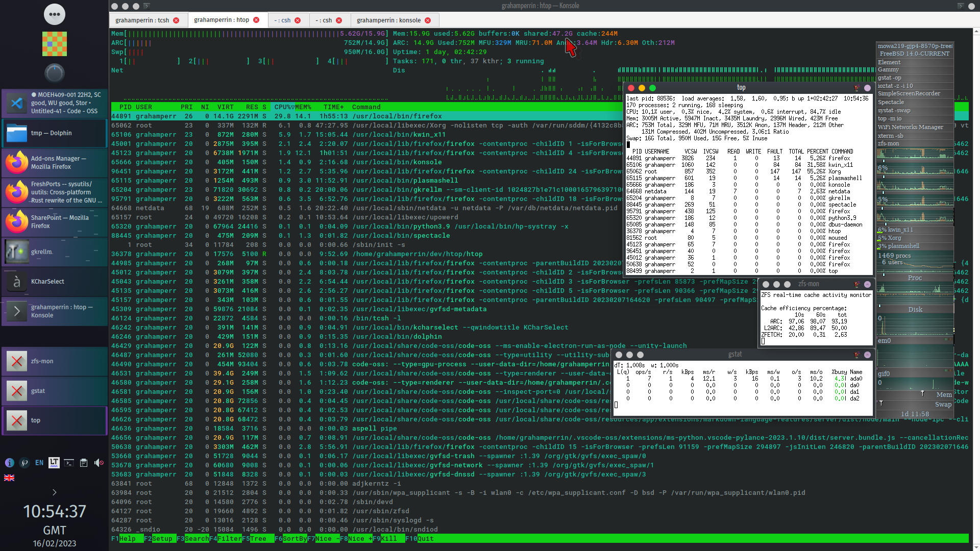Click the terminal icon in the system tray

(x=68, y=463)
